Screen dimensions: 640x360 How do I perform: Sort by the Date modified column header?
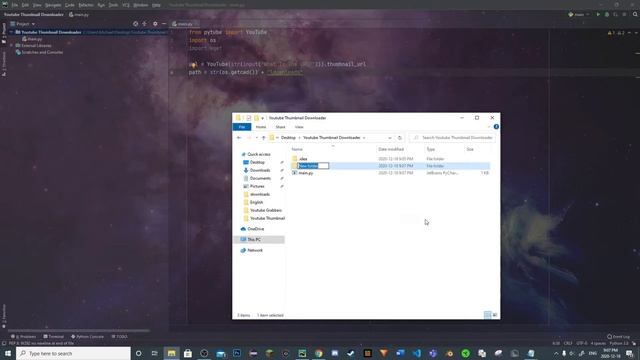(x=391, y=149)
